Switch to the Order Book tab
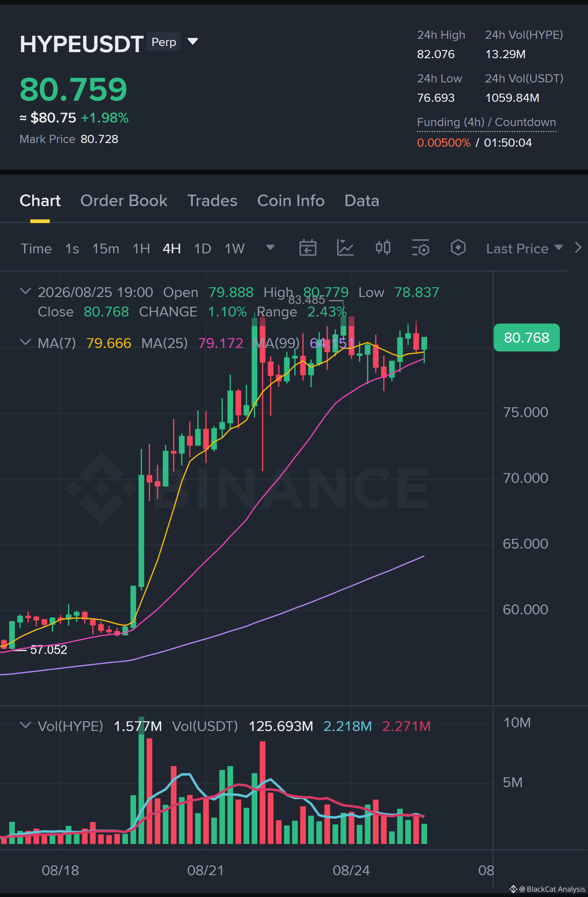This screenshot has height=897, width=588. [124, 201]
